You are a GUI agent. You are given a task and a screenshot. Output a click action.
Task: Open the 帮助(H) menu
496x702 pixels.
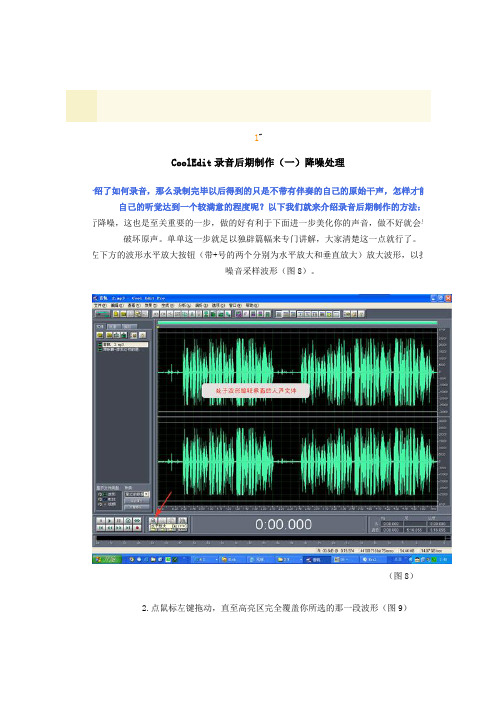point(252,305)
